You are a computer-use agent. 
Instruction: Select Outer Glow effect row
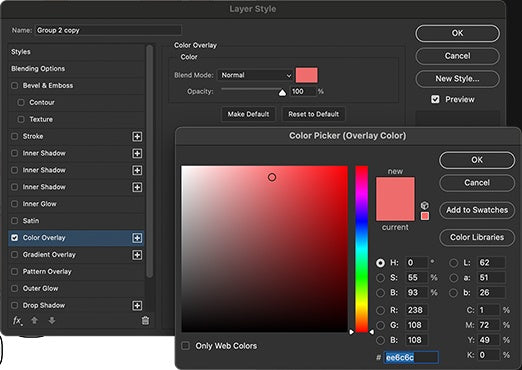tap(76, 288)
